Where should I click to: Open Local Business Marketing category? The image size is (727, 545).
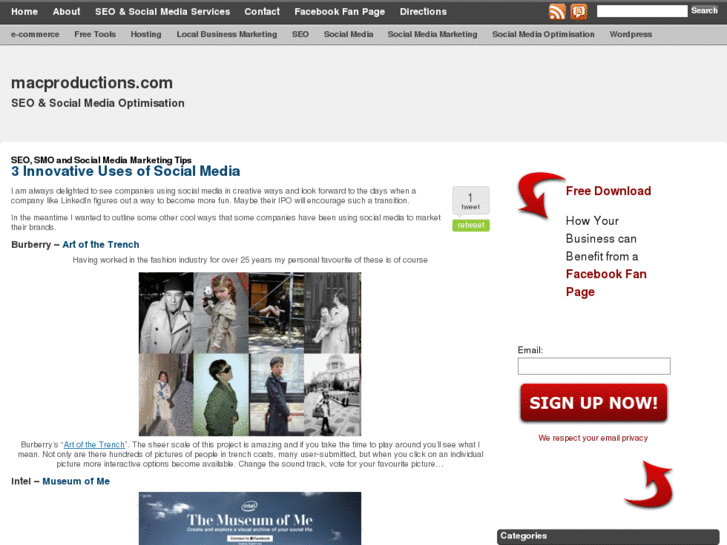tap(227, 34)
